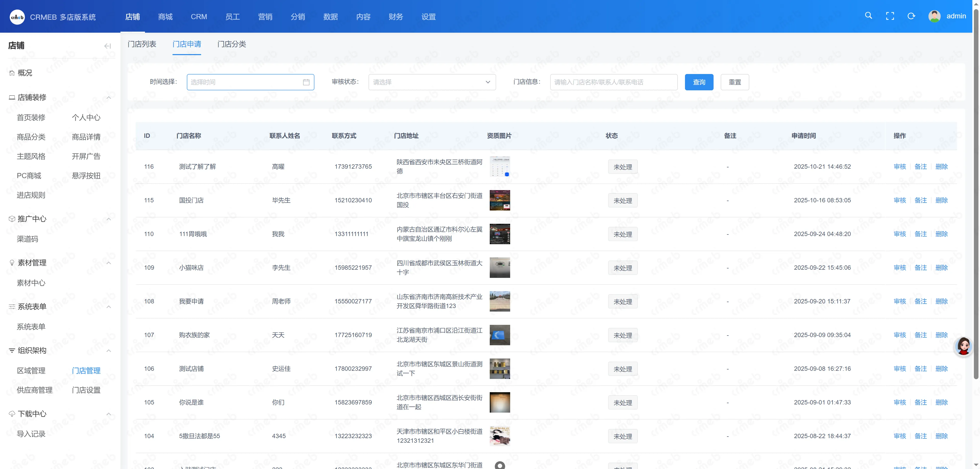Open the 审核状态 dropdown
980x469 pixels.
[x=432, y=82]
